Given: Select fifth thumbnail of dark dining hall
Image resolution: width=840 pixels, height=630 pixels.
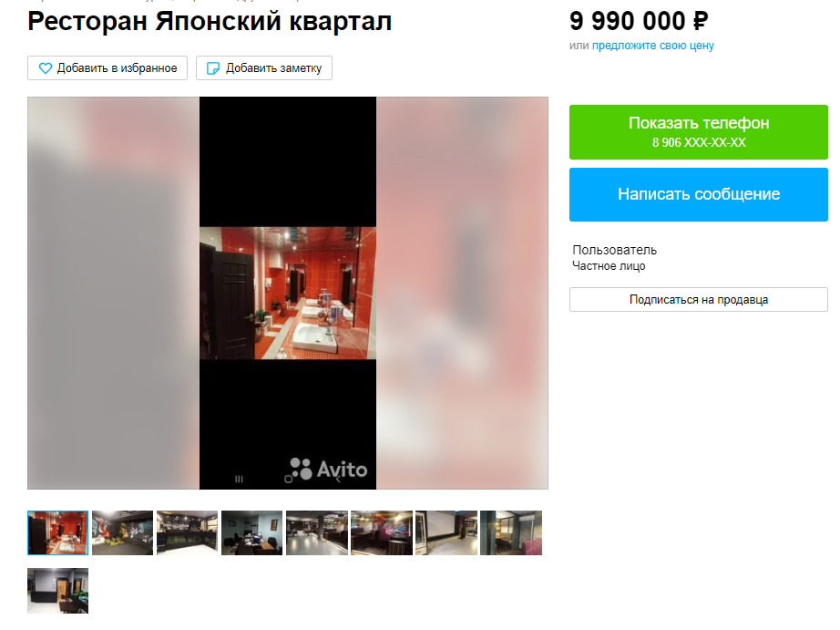Looking at the screenshot, I should 317,532.
